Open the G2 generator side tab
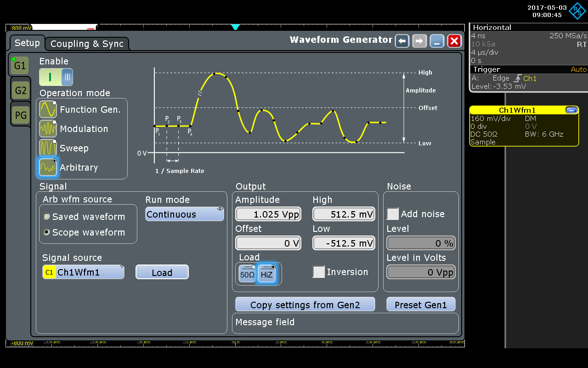The height and width of the screenshot is (368, 588). tap(21, 91)
